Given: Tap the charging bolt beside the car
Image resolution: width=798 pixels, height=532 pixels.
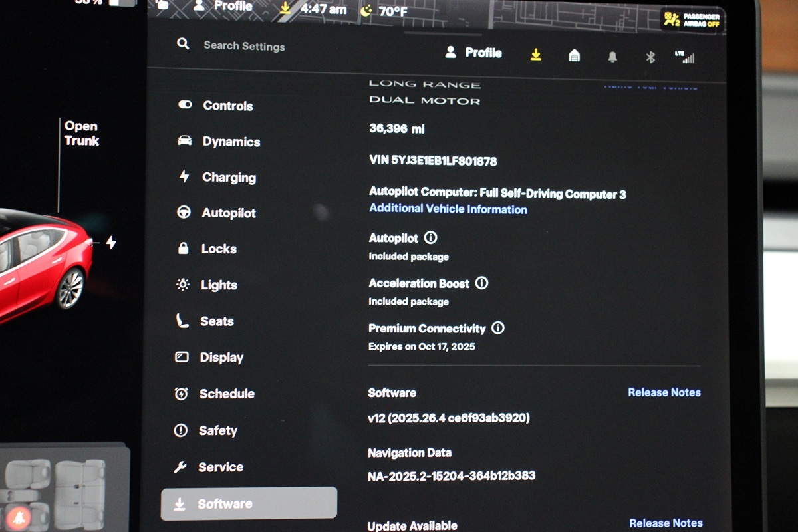Looking at the screenshot, I should coord(111,243).
